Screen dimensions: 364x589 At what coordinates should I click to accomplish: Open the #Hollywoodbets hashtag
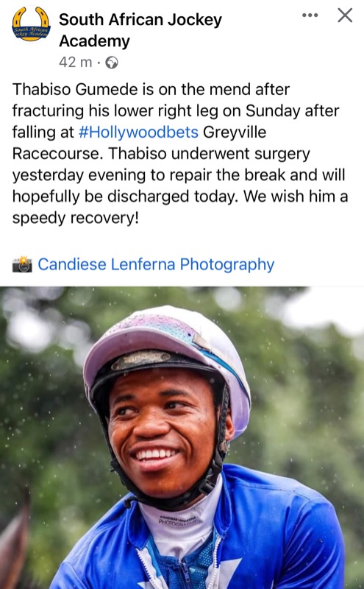[x=138, y=133]
